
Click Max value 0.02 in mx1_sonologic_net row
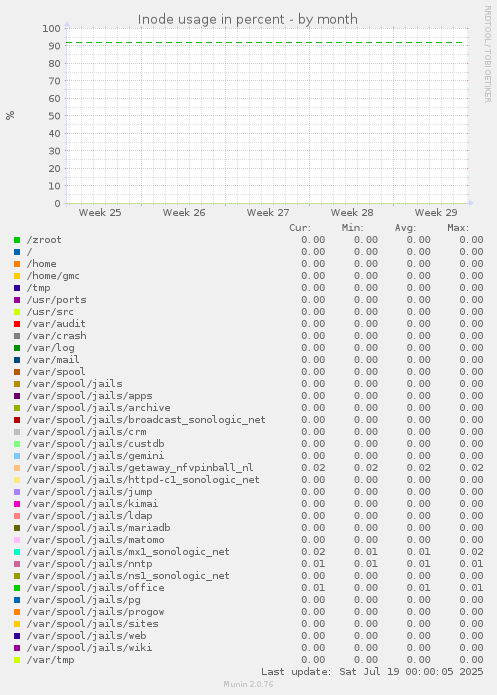coord(471,551)
